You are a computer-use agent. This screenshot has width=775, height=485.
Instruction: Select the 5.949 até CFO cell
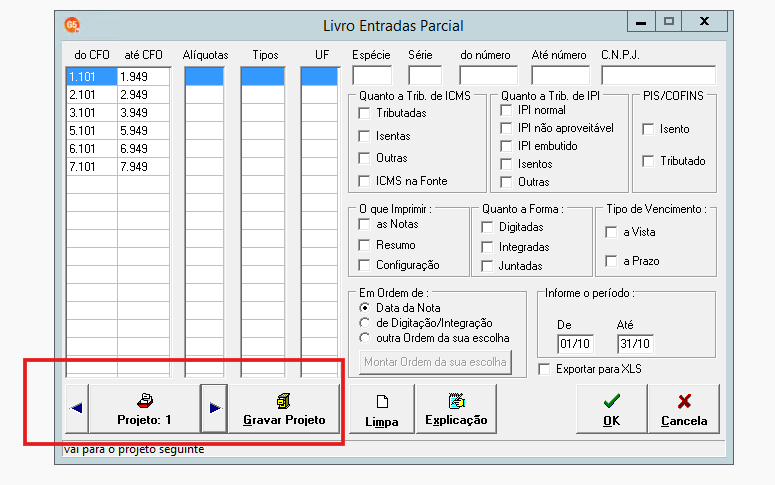tap(143, 131)
